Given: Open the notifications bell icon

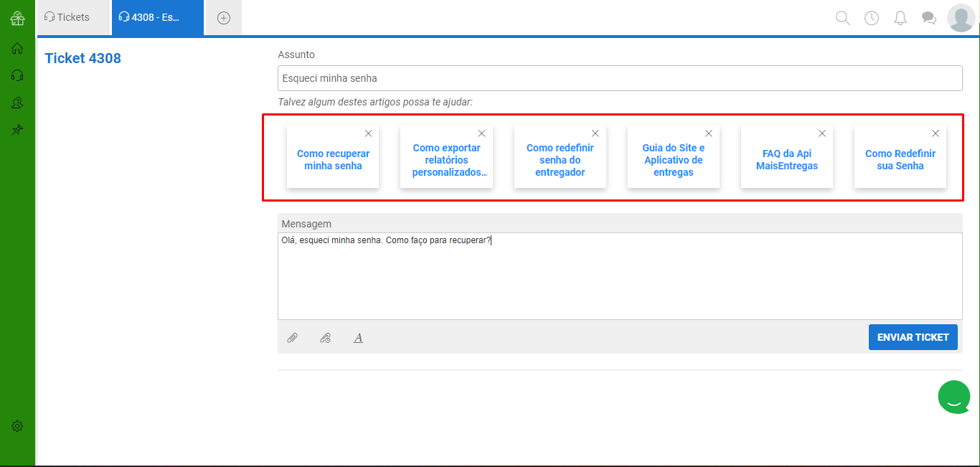Looking at the screenshot, I should [x=900, y=18].
